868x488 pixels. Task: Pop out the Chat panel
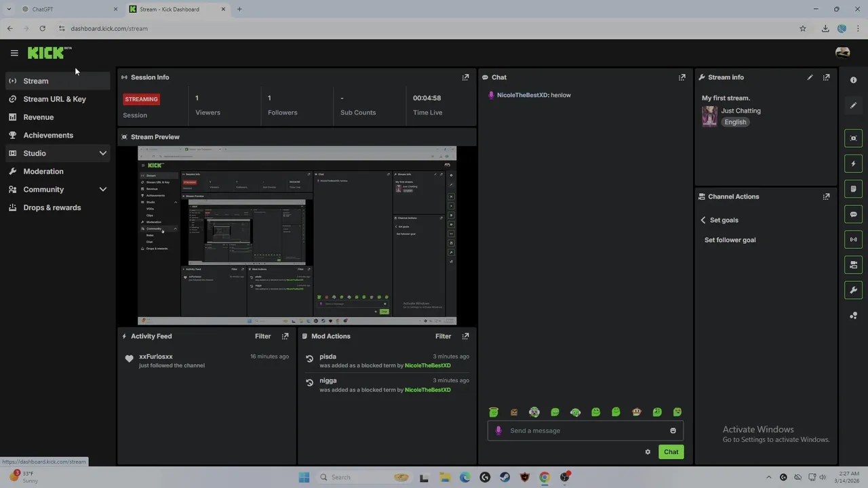click(682, 77)
